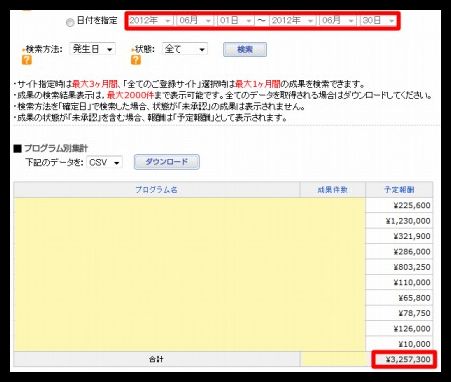The width and height of the screenshot is (451, 382).
Task: Select the ¥803,250 reward cell
Action: [x=399, y=267]
